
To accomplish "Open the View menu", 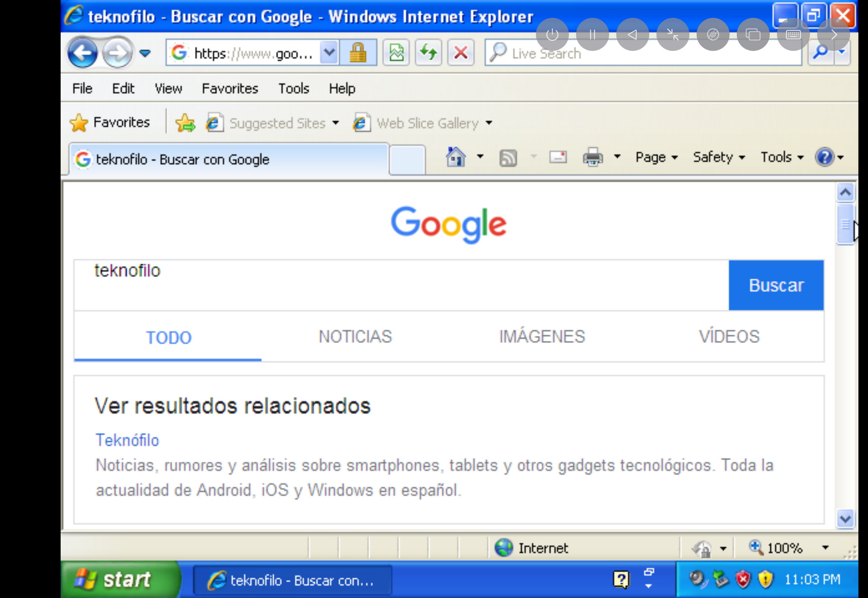I will pyautogui.click(x=168, y=89).
